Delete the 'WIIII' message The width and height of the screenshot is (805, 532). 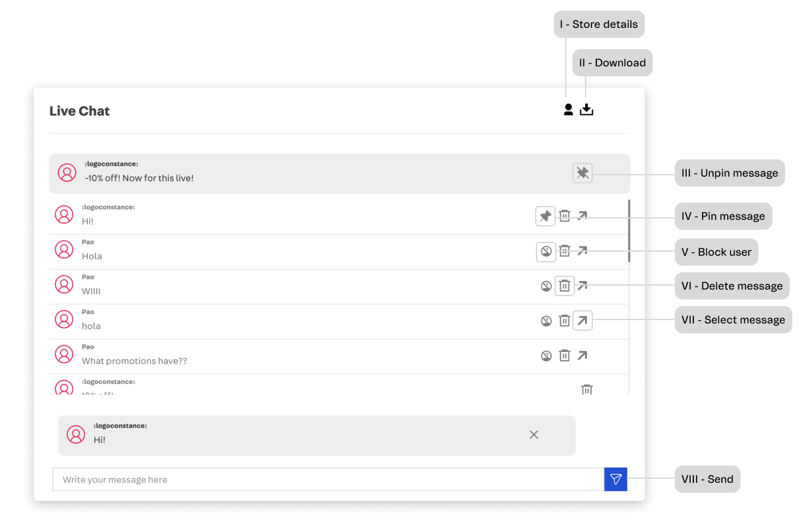(564, 286)
